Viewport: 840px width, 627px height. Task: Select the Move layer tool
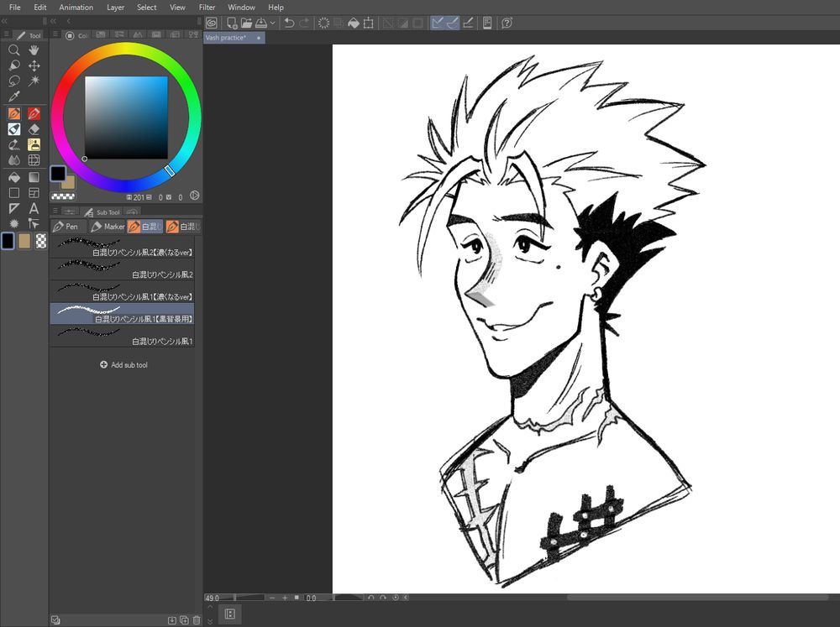pyautogui.click(x=34, y=65)
